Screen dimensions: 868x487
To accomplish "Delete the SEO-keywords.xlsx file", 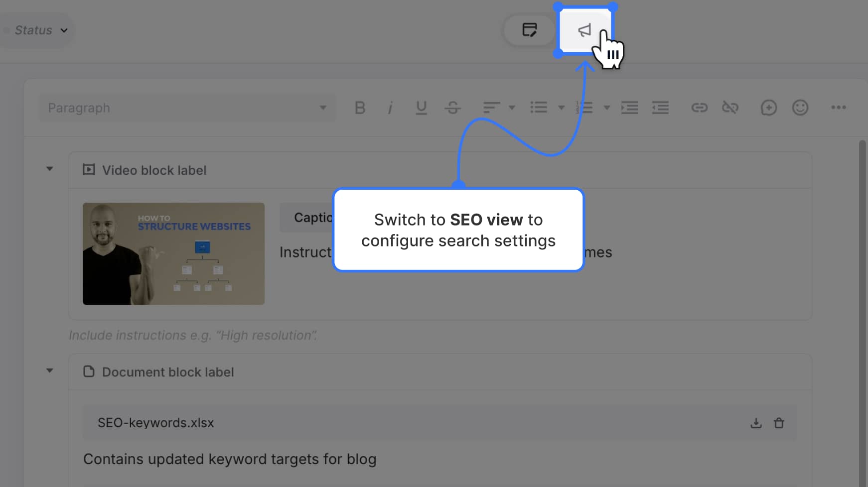I will (x=779, y=423).
